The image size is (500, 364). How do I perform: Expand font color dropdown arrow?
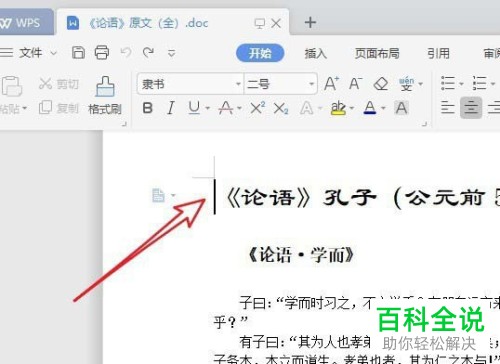tap(383, 108)
